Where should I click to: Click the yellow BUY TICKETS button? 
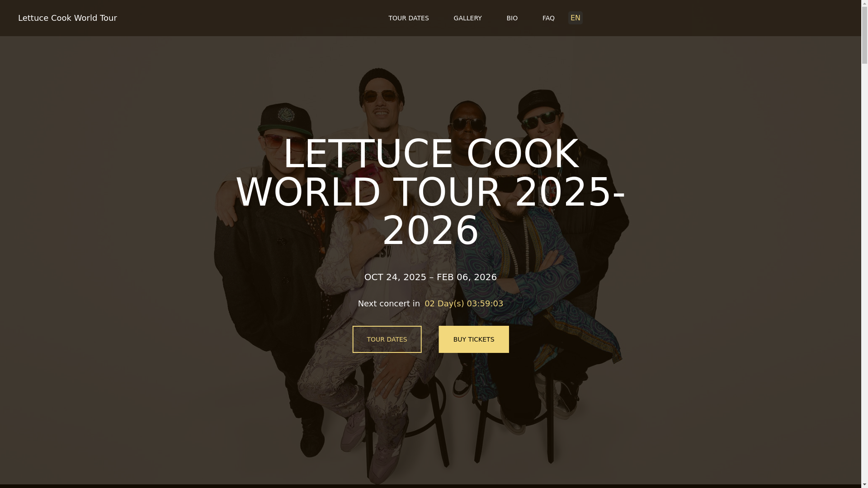[x=474, y=339]
